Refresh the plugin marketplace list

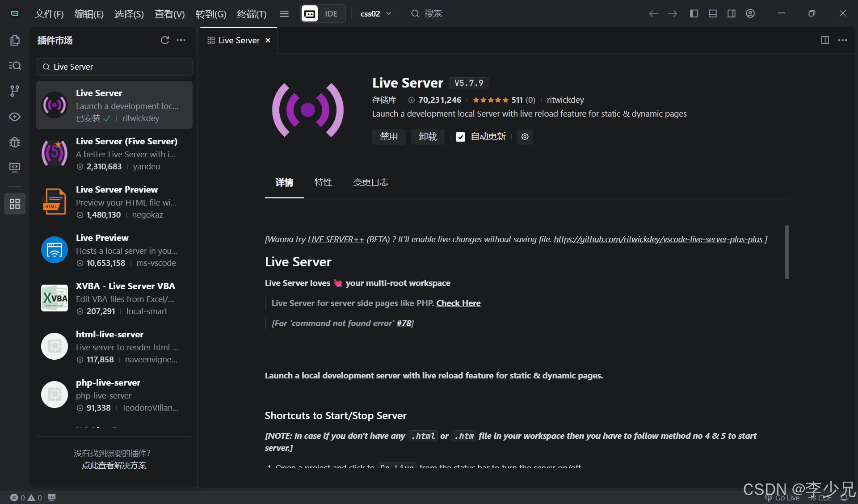coord(165,40)
